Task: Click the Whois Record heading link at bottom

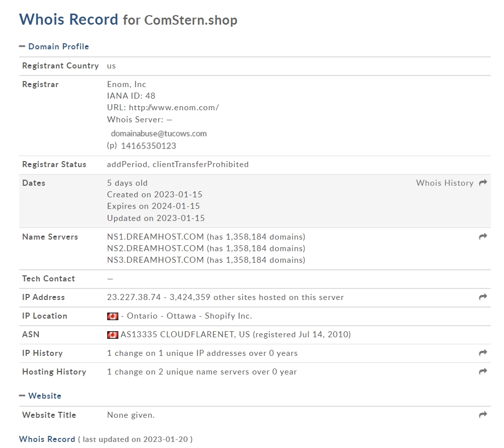Action: coord(47,439)
